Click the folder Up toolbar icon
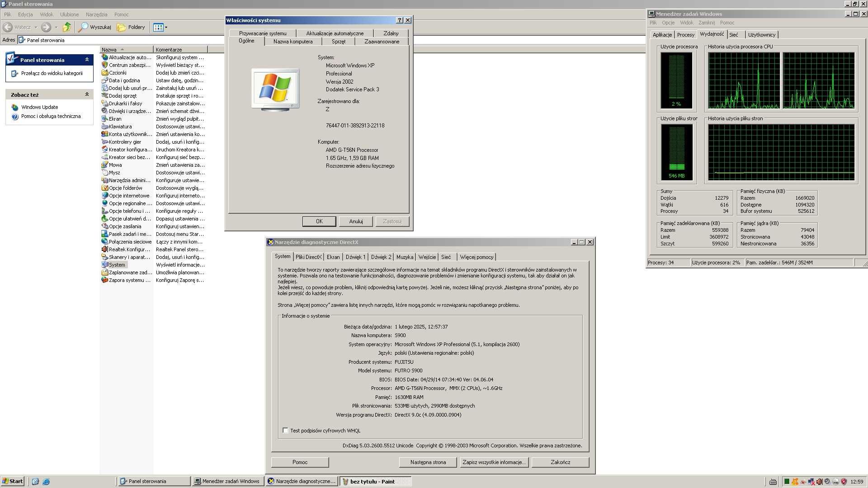The height and width of the screenshot is (488, 868). 67,27
